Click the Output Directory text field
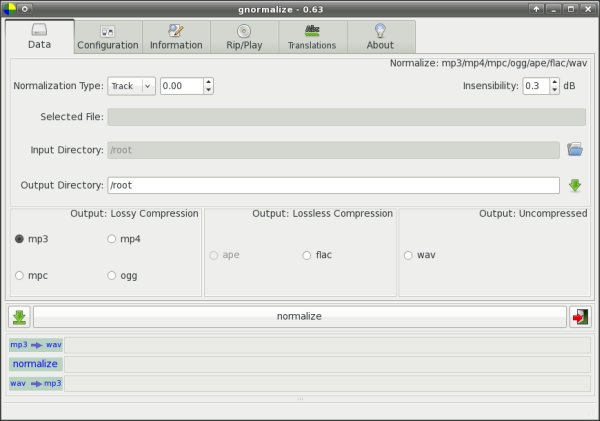600x421 pixels. [332, 185]
